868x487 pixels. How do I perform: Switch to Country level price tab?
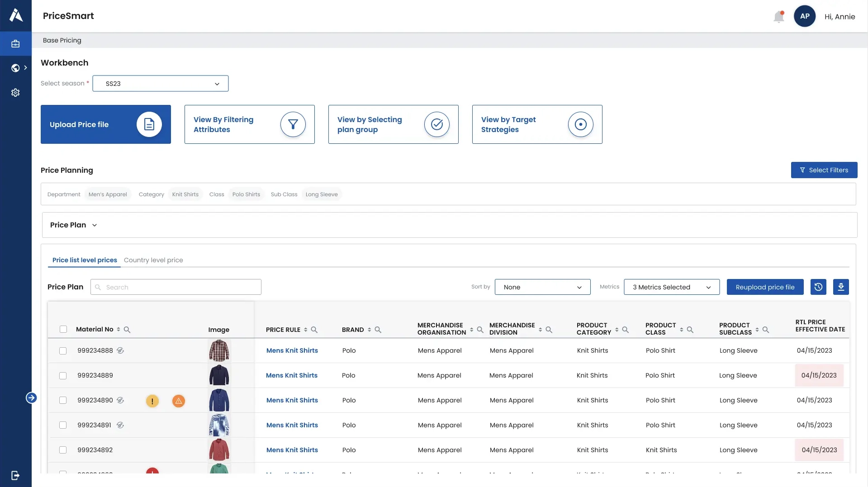point(153,260)
